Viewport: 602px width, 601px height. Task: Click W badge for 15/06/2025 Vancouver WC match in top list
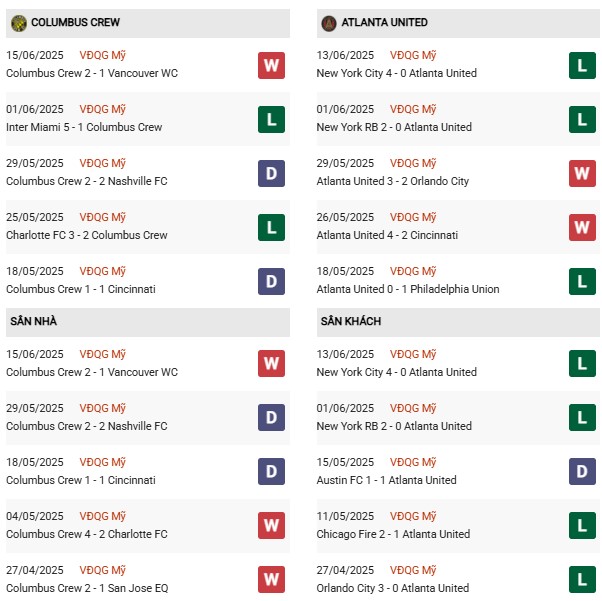(271, 66)
